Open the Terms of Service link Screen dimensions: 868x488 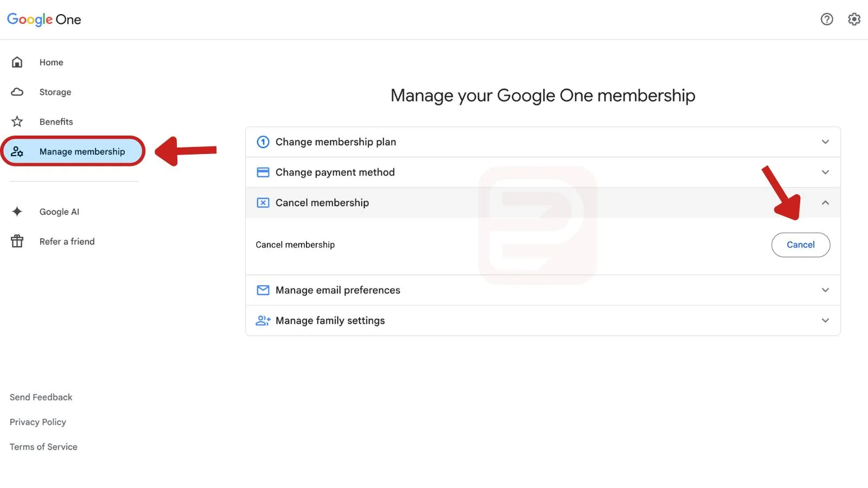(x=43, y=447)
